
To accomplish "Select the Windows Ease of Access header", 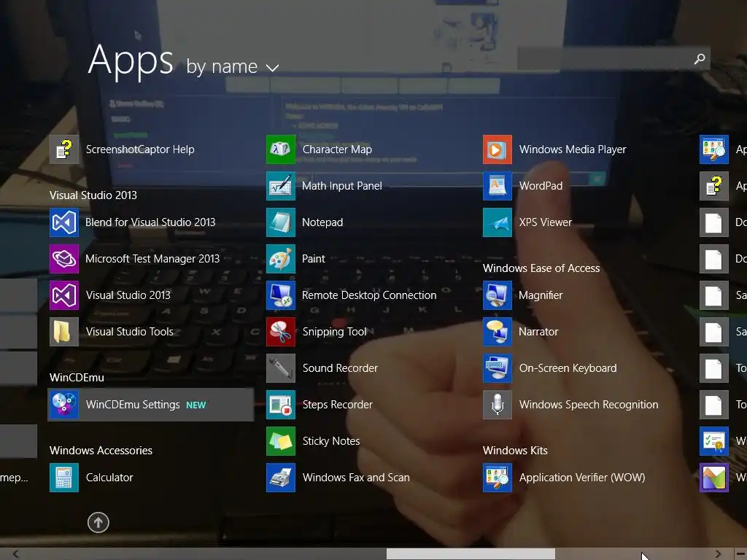I will (x=541, y=268).
